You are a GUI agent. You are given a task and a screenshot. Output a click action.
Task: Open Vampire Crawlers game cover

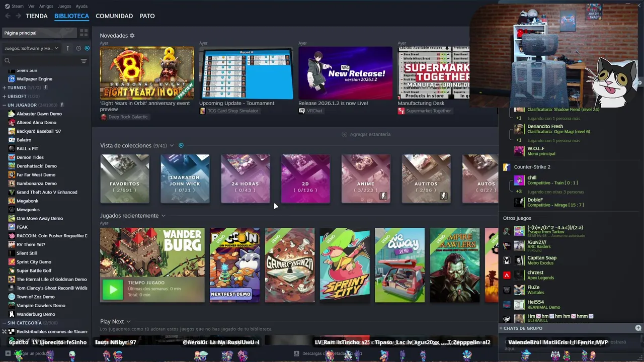pyautogui.click(x=455, y=265)
